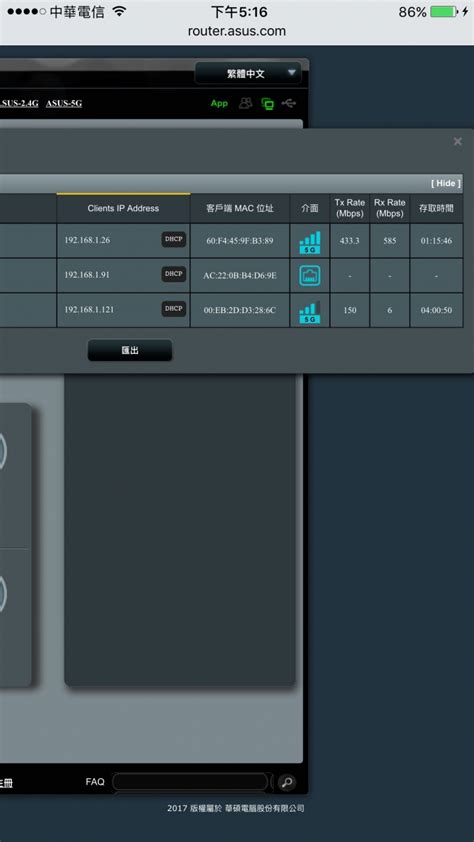Click the 匯出 export button

130,350
